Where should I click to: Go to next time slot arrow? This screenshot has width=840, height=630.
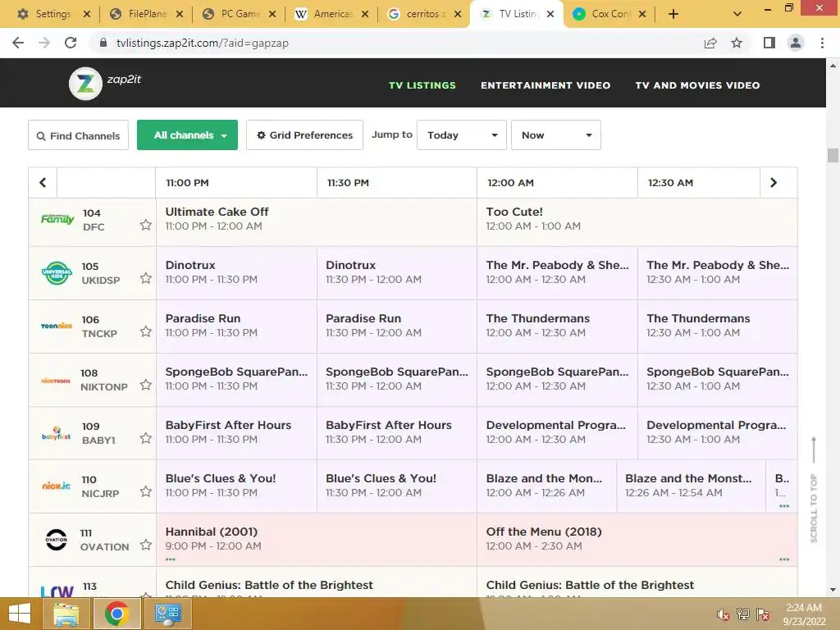[x=774, y=183]
